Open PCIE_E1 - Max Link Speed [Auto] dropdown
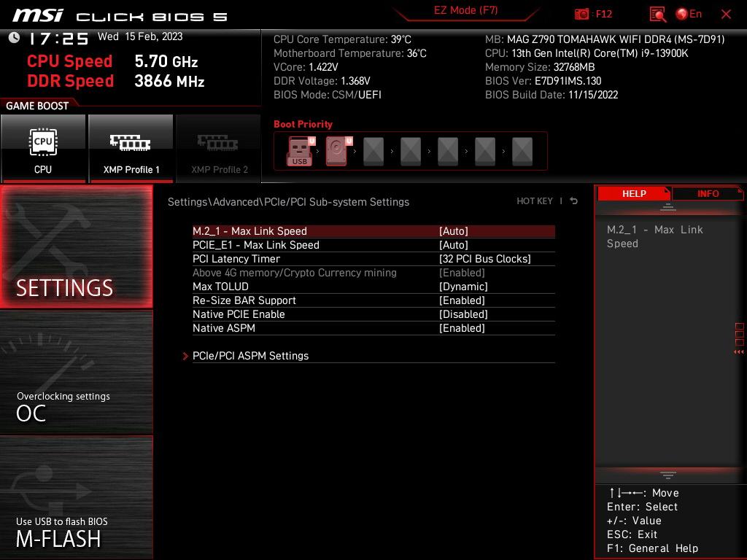This screenshot has height=560, width=747. pyautogui.click(x=454, y=245)
